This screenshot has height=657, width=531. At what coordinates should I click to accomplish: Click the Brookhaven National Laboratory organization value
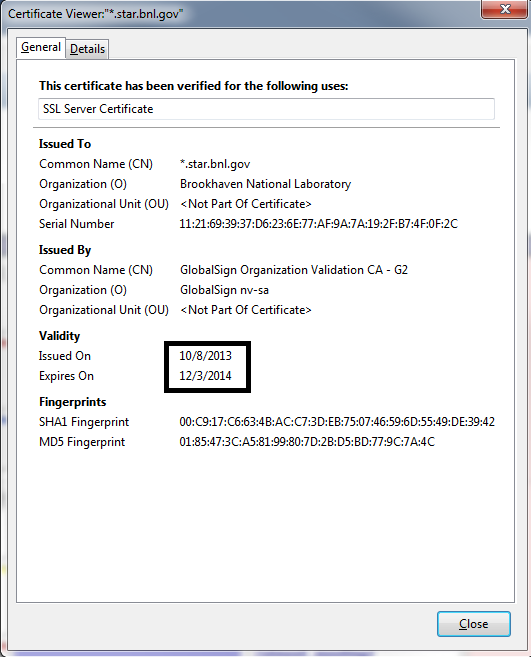click(265, 184)
